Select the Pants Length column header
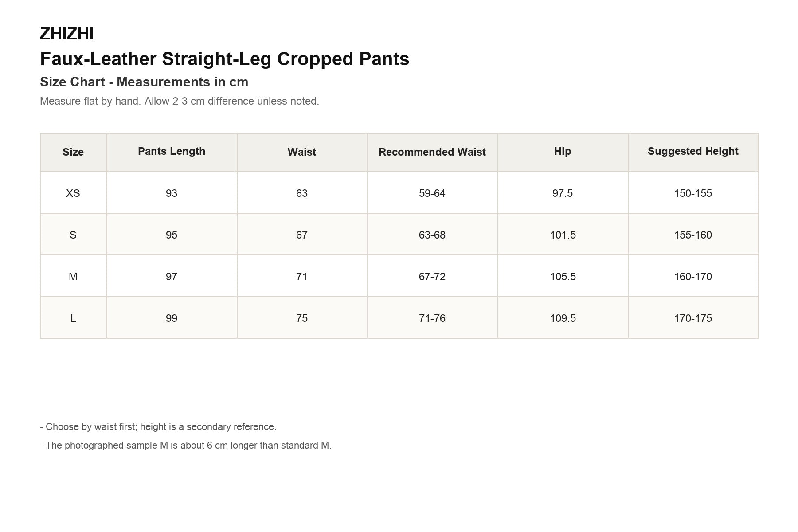Screen dimensions: 798x532 tap(172, 151)
